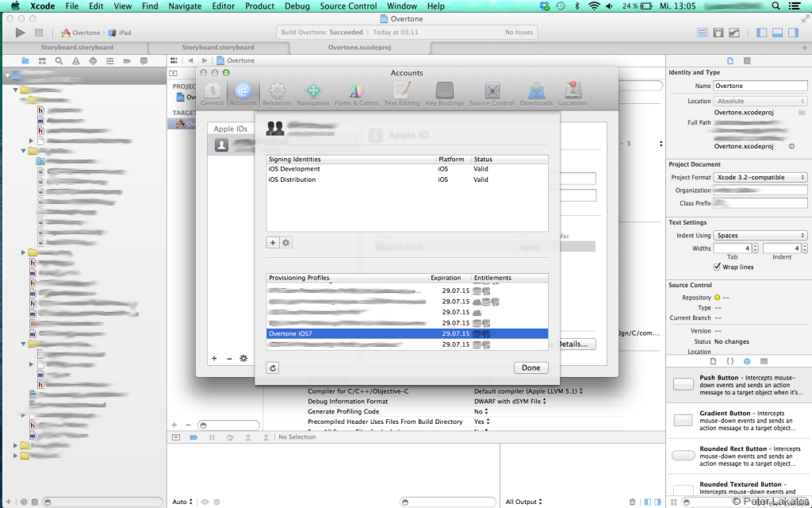Open the Log navigator speech-bubble icon
The image size is (812, 508).
coord(144,60)
